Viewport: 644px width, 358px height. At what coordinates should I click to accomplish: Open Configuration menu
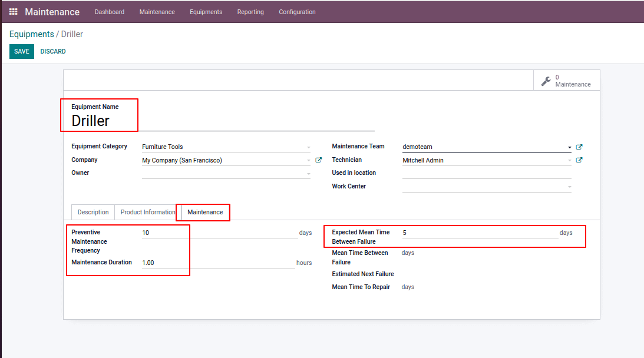point(297,12)
